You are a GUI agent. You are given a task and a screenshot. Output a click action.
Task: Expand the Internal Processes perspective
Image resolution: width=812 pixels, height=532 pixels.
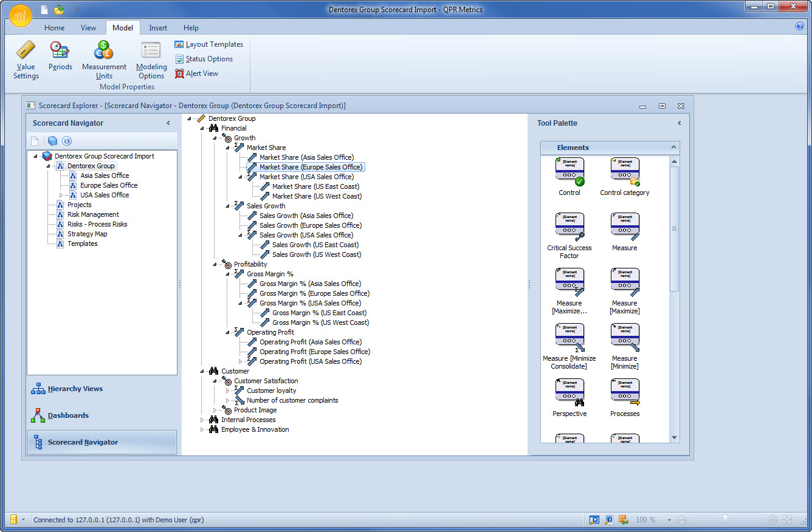tap(203, 420)
